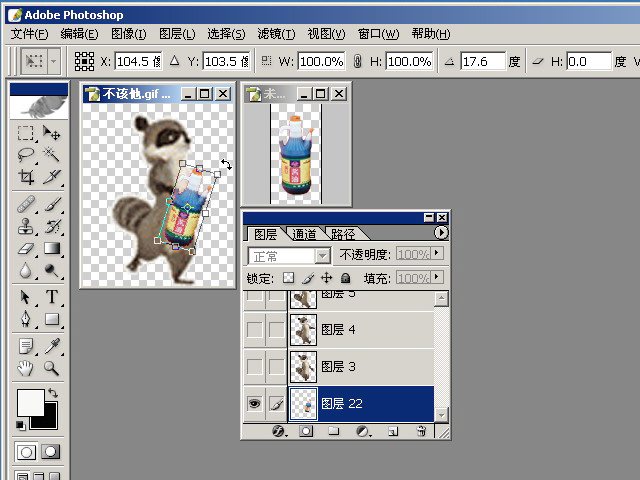Image resolution: width=640 pixels, height=480 pixels.
Task: Open the opacity slider arrow
Action: [437, 253]
